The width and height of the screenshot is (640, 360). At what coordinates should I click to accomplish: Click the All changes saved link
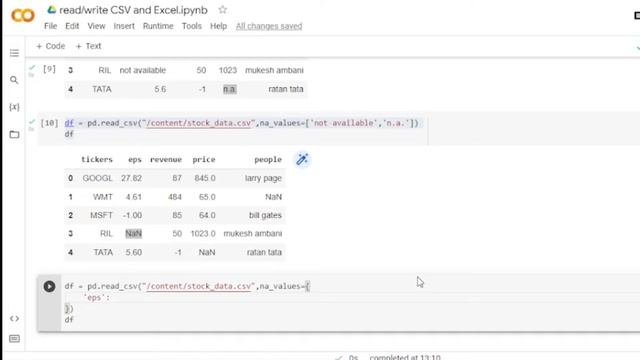269,26
